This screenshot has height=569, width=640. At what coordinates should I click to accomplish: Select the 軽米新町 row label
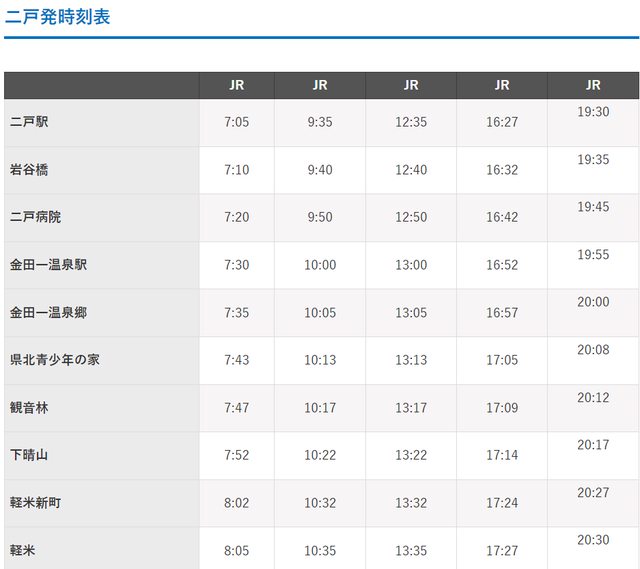(x=35, y=502)
